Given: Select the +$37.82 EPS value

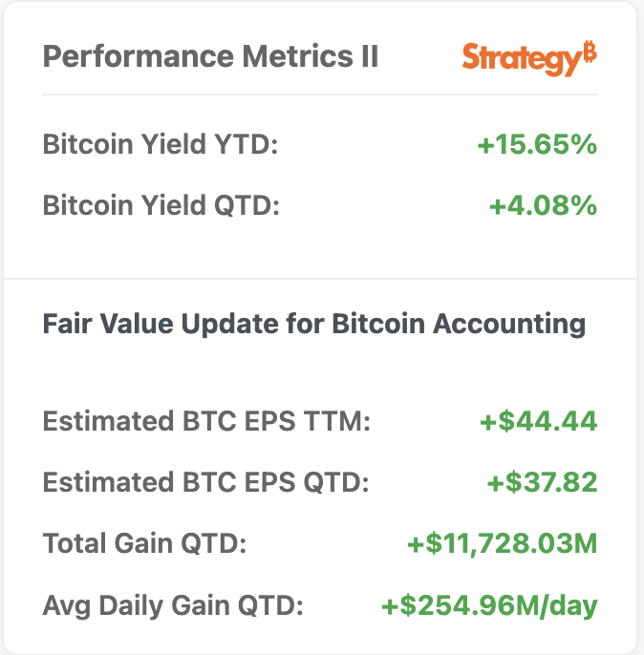Looking at the screenshot, I should click(542, 482).
